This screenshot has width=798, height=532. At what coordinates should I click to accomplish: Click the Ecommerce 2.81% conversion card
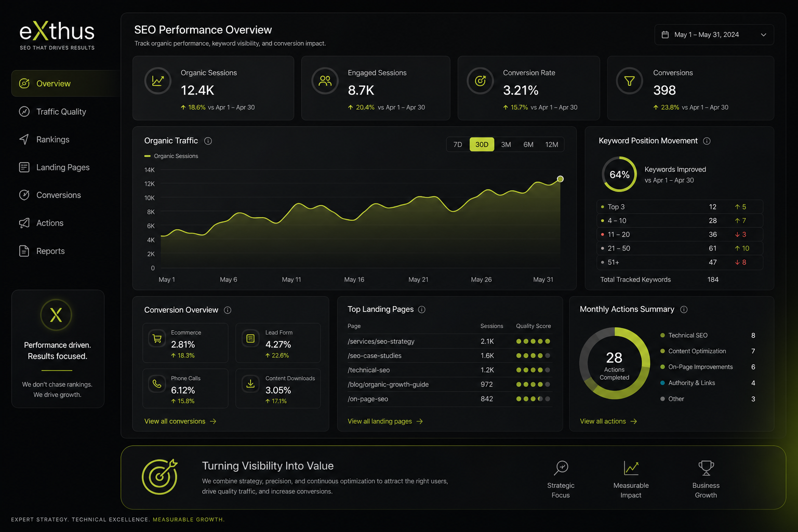click(x=185, y=343)
